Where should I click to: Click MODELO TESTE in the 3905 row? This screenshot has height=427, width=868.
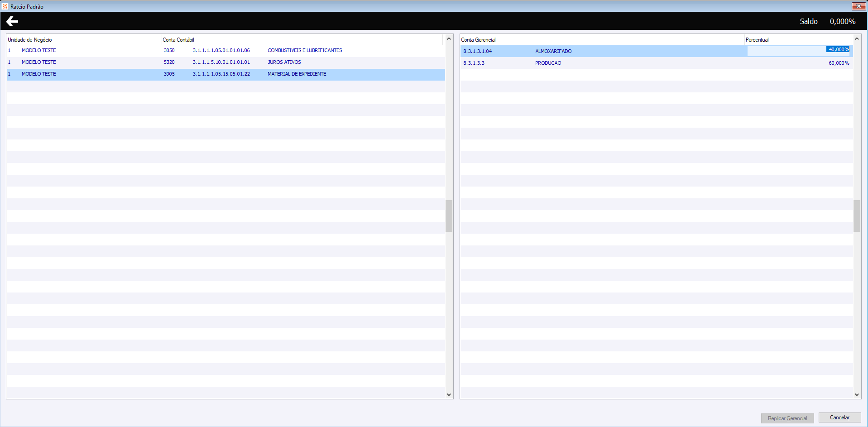point(39,74)
